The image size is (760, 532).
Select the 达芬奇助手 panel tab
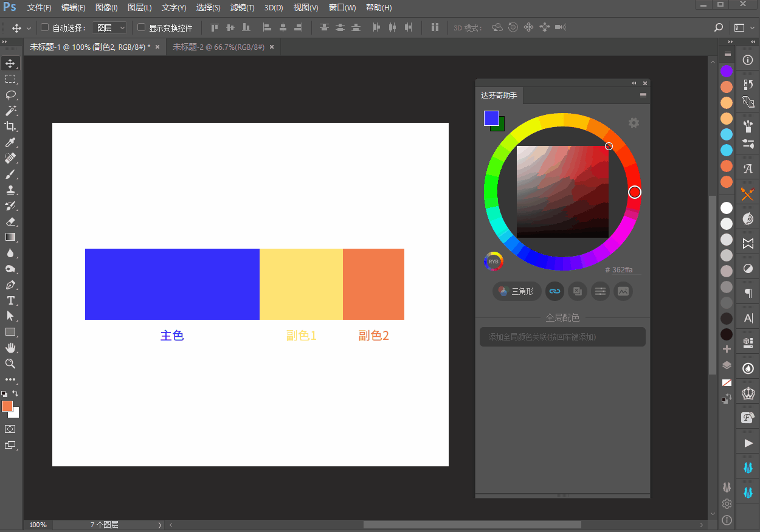(499, 95)
